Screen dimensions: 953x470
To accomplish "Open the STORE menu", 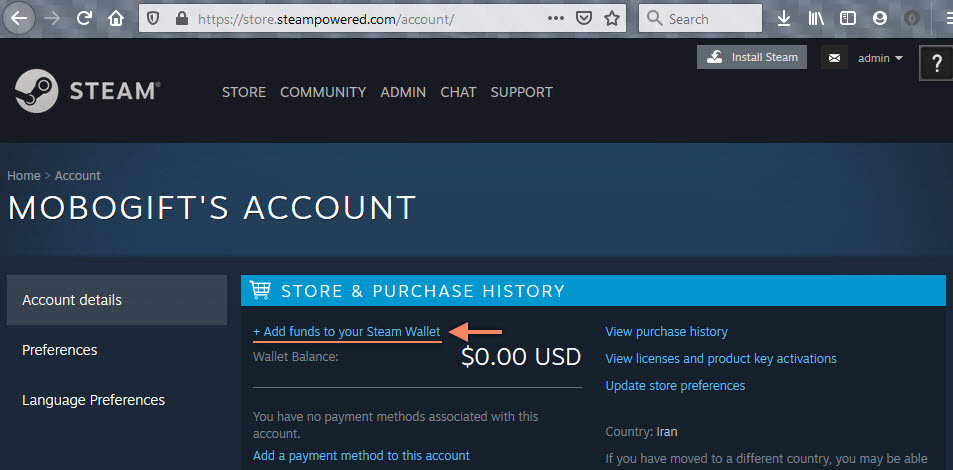I will pos(244,92).
